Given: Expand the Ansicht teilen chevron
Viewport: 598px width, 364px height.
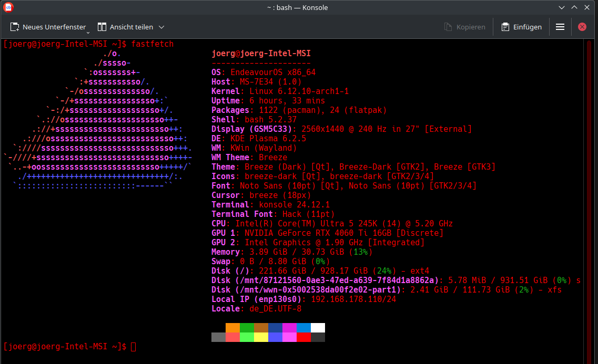Looking at the screenshot, I should 161,27.
